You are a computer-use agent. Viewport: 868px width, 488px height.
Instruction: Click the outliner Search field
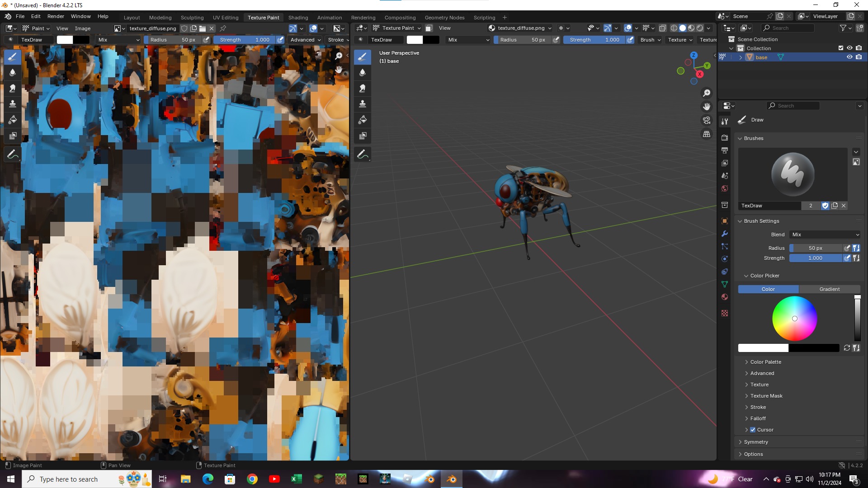coord(788,28)
